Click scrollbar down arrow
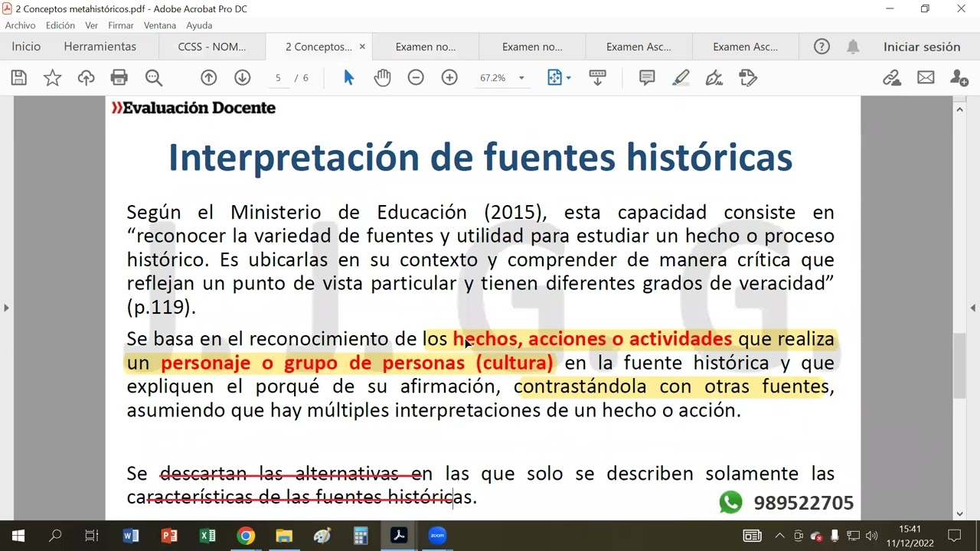This screenshot has height=551, width=980. [x=959, y=514]
